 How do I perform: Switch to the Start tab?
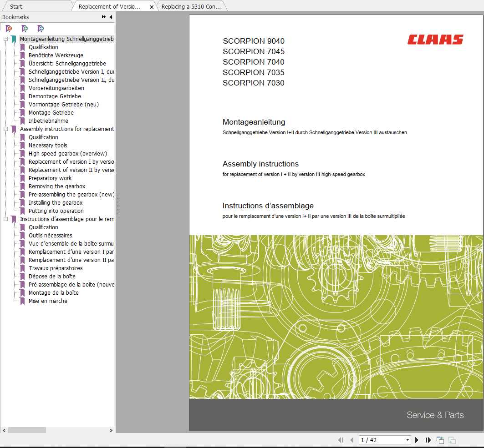16,6
